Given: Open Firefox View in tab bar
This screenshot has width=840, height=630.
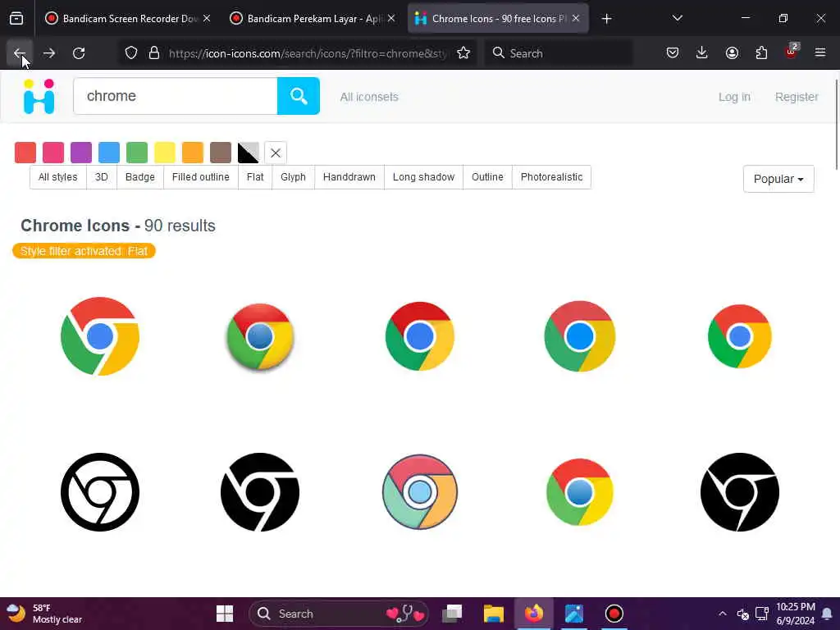Looking at the screenshot, I should pyautogui.click(x=16, y=19).
